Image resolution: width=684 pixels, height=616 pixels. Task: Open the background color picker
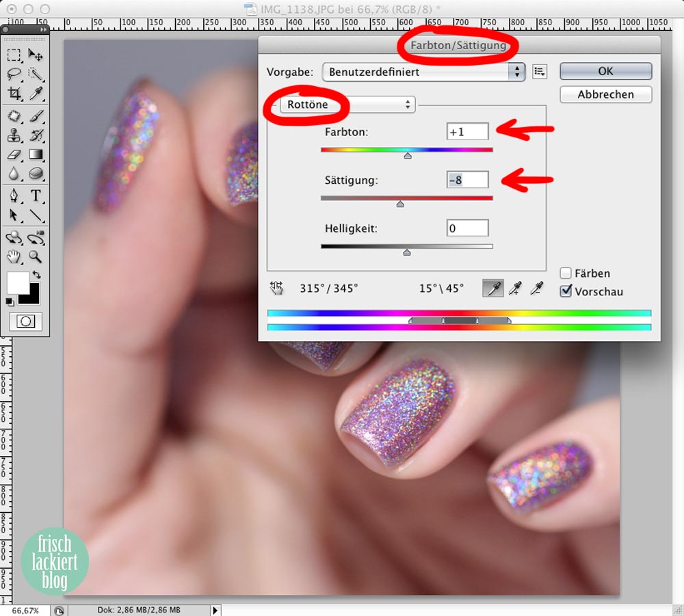[x=33, y=298]
